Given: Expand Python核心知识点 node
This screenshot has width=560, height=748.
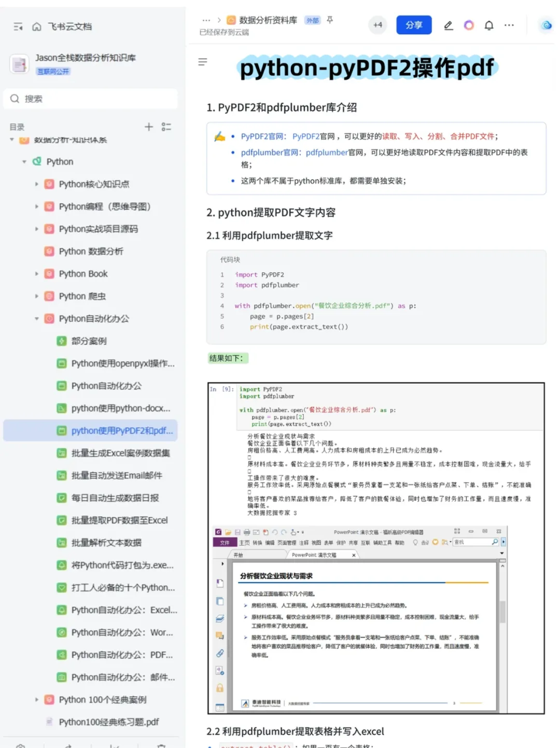Looking at the screenshot, I should pos(36,184).
